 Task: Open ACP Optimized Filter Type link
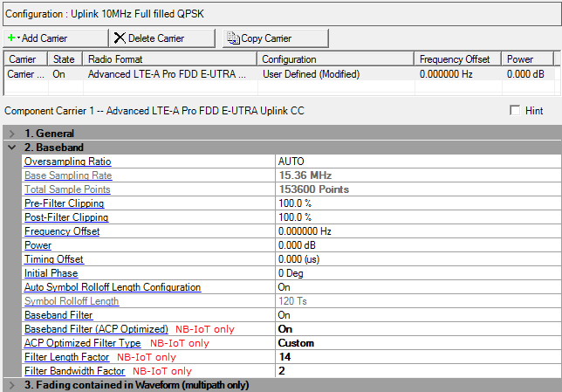(x=82, y=343)
